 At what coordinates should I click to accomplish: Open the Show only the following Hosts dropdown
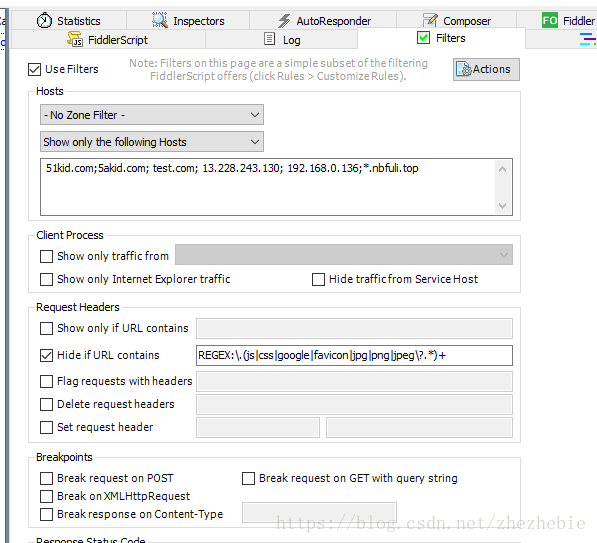click(x=152, y=142)
